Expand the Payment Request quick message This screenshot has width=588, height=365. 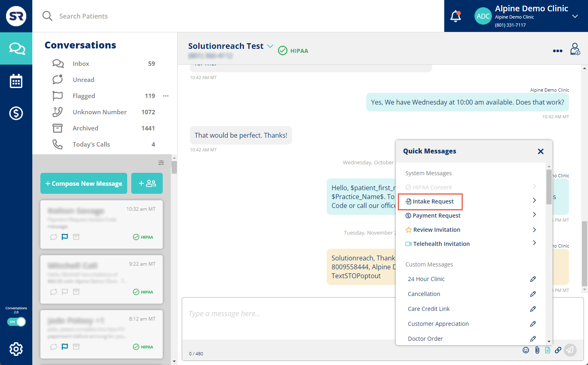coord(436,215)
